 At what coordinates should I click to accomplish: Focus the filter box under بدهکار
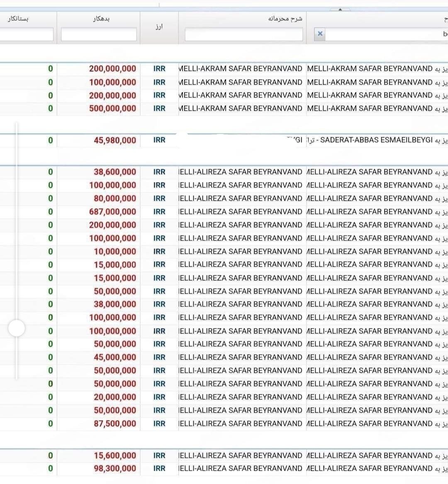(x=99, y=34)
